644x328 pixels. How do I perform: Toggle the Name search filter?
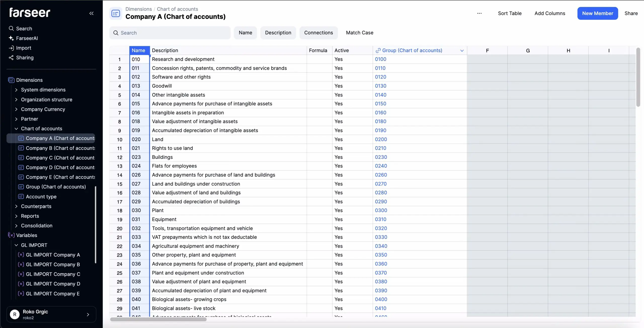click(245, 33)
